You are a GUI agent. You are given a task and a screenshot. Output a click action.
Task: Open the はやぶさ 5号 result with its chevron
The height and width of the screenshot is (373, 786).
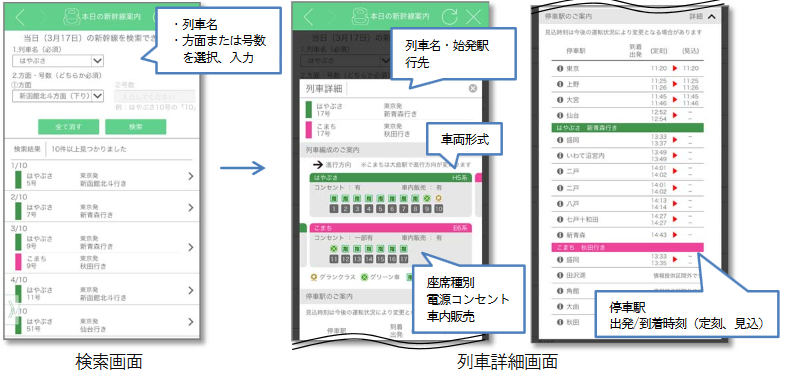click(x=190, y=176)
